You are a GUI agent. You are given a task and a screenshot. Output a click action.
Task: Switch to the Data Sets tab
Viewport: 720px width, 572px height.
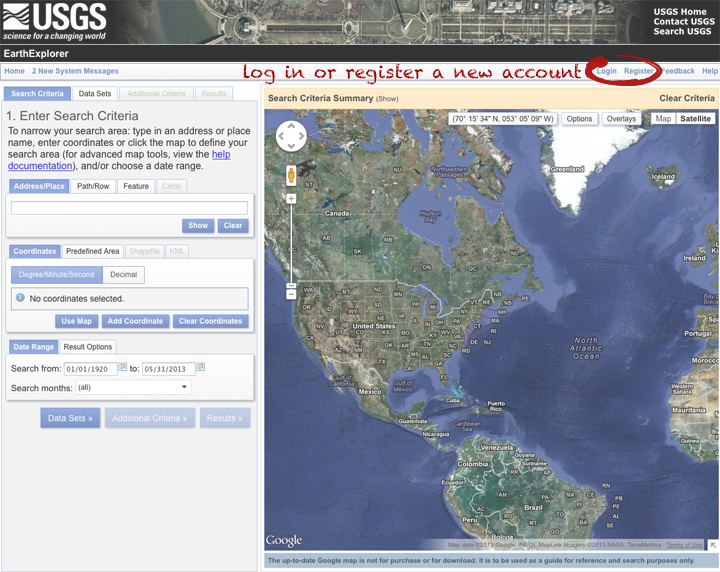click(95, 94)
